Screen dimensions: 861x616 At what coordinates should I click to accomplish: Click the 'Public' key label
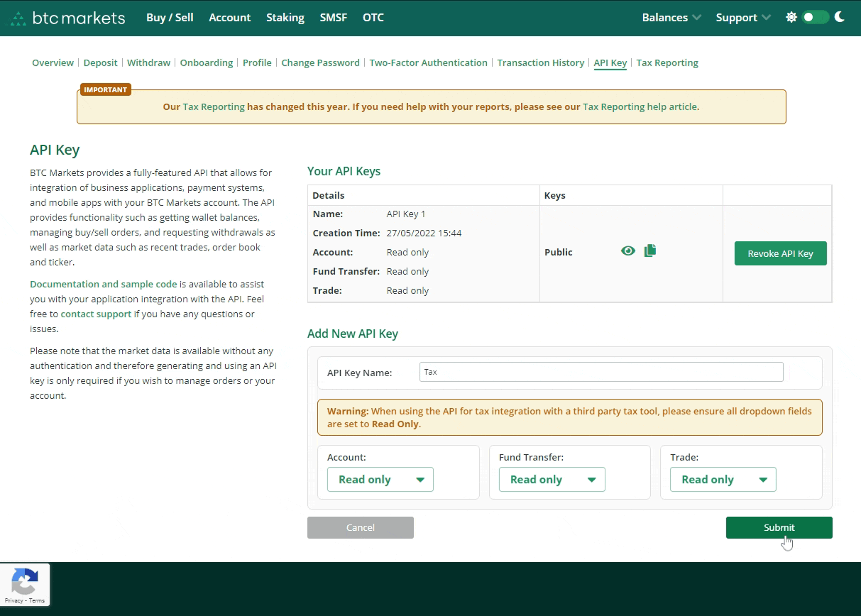(x=559, y=252)
